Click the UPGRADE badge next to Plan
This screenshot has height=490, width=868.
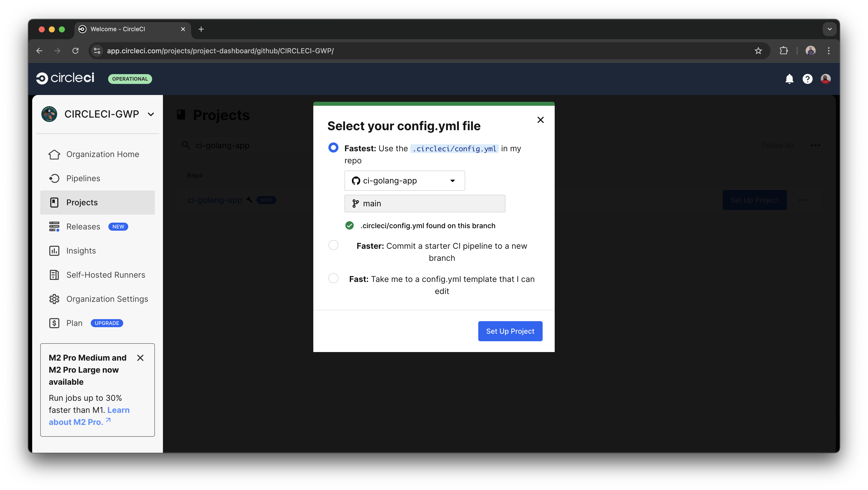[x=107, y=323]
